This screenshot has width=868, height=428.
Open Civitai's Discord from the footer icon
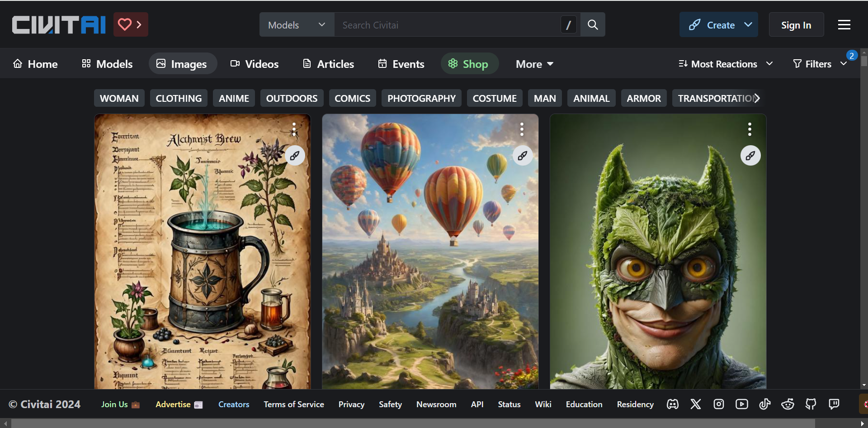pyautogui.click(x=672, y=404)
